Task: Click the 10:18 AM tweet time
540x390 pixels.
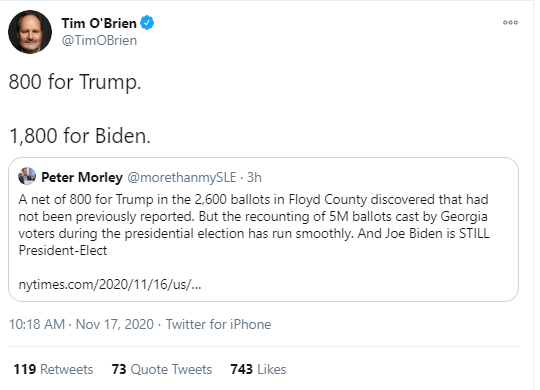Action: (x=37, y=324)
